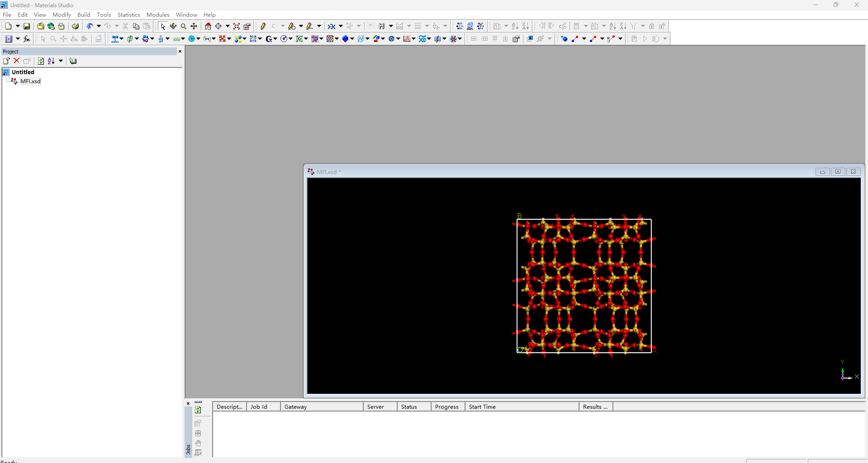
Task: Click the Start Time column header
Action: [x=482, y=406]
